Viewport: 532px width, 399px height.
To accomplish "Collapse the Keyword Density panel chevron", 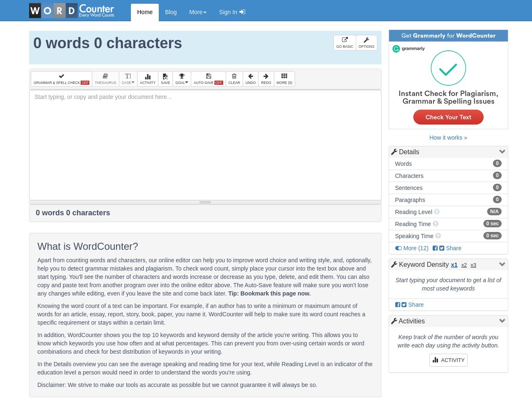I will click(502, 264).
